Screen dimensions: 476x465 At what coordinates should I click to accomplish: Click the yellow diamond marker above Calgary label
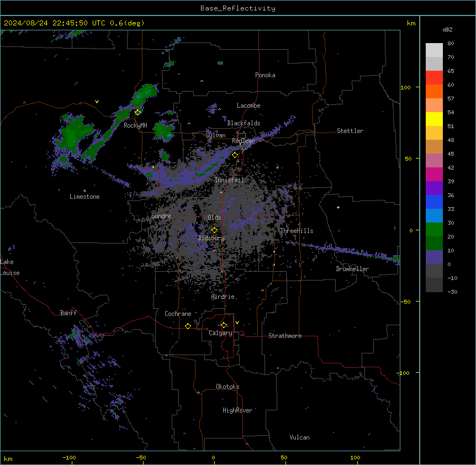pos(224,325)
